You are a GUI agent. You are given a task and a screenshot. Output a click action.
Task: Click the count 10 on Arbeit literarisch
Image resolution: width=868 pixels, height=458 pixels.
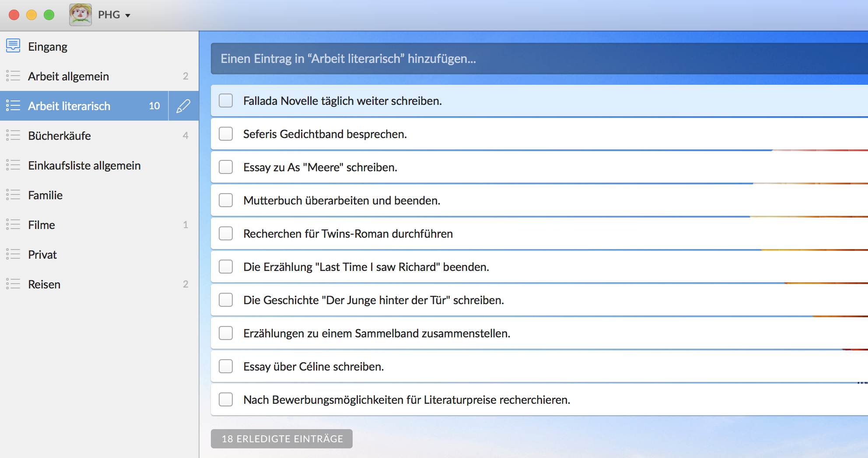tap(154, 106)
